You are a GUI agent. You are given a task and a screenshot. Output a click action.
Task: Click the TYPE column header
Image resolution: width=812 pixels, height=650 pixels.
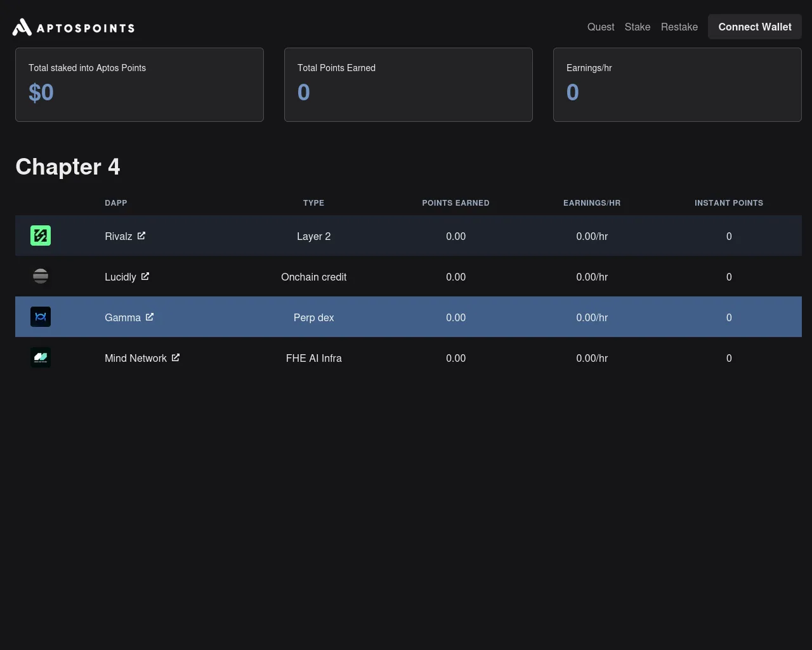click(x=313, y=203)
